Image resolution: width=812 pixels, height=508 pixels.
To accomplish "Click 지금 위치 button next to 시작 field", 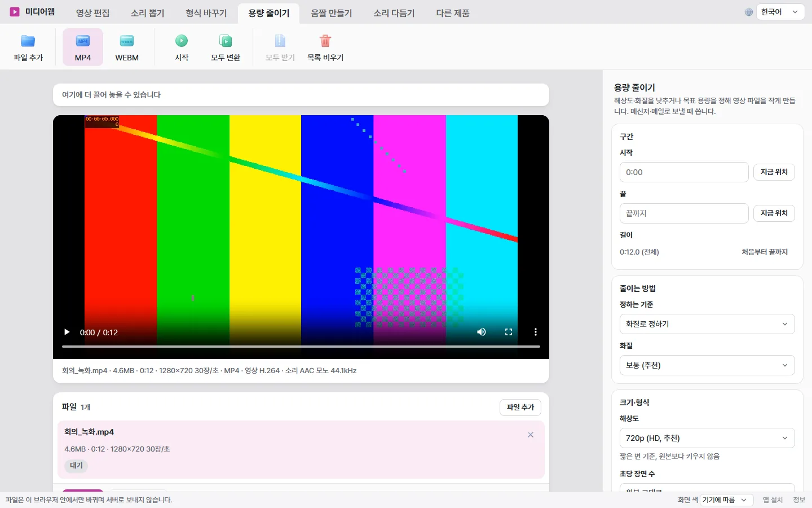I will 774,172.
